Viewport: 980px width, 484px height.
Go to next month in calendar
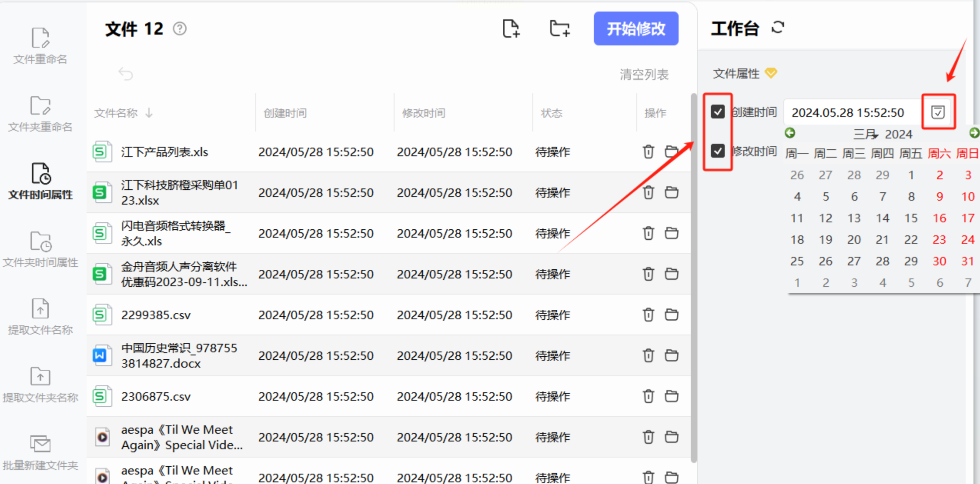(x=974, y=133)
